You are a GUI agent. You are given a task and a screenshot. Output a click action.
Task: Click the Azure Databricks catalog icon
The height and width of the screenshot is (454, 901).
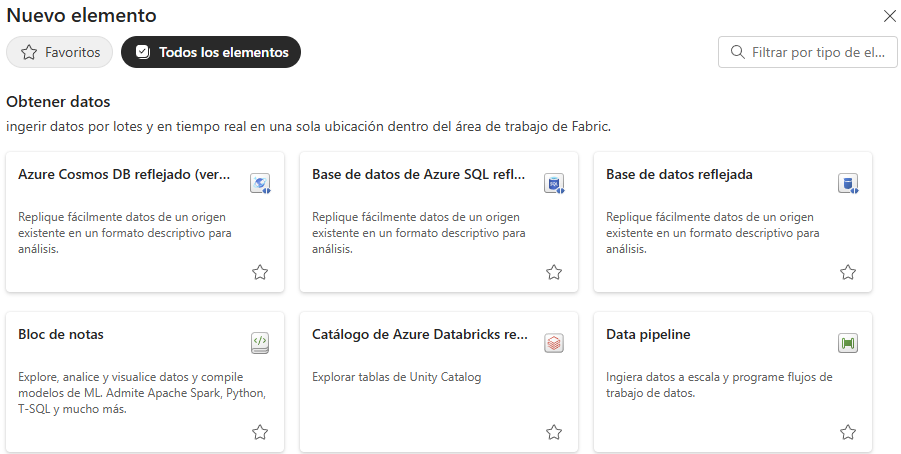tap(554, 343)
